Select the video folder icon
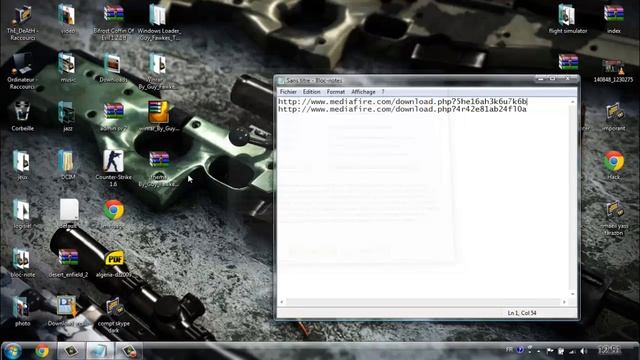 click(x=67, y=19)
